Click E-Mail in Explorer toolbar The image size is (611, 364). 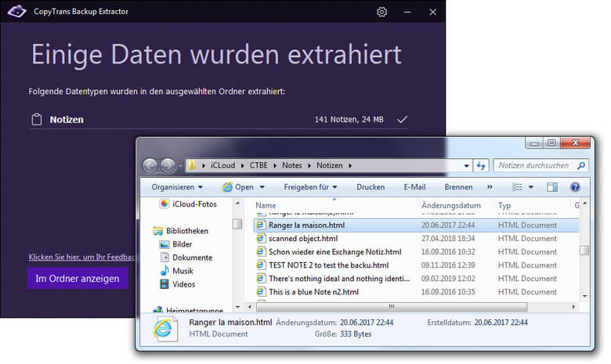point(414,187)
